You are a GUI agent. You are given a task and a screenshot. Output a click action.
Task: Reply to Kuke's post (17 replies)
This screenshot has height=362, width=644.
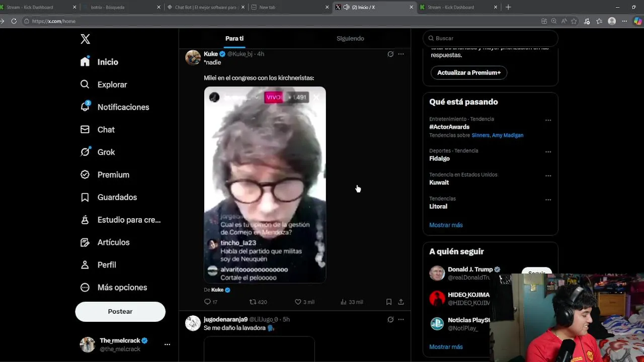tap(211, 302)
